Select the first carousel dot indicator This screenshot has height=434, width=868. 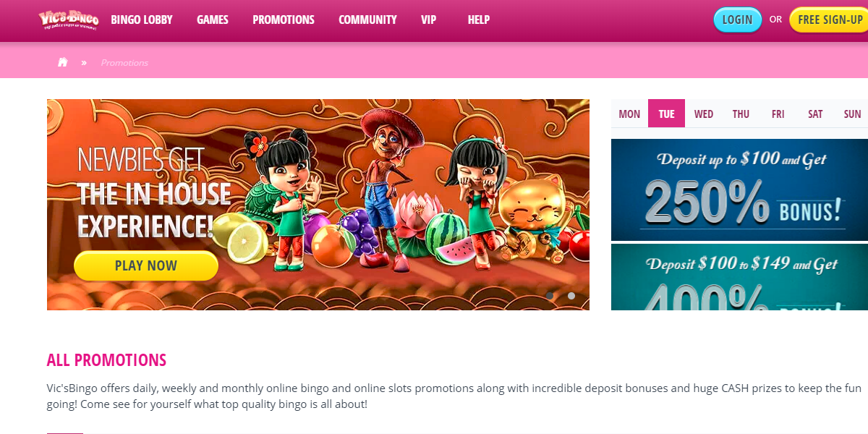(x=550, y=295)
